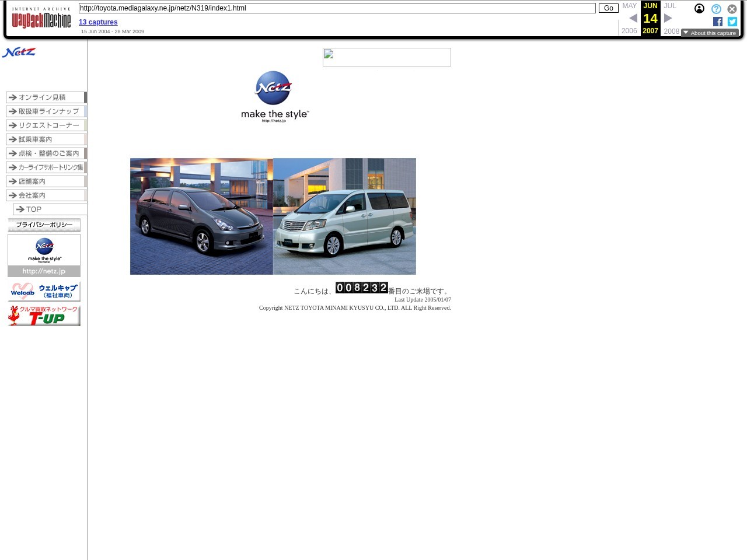The image size is (747, 560).
Task: Click the 15 Jun 2004 - 28 Mar 2009 text
Action: (113, 32)
